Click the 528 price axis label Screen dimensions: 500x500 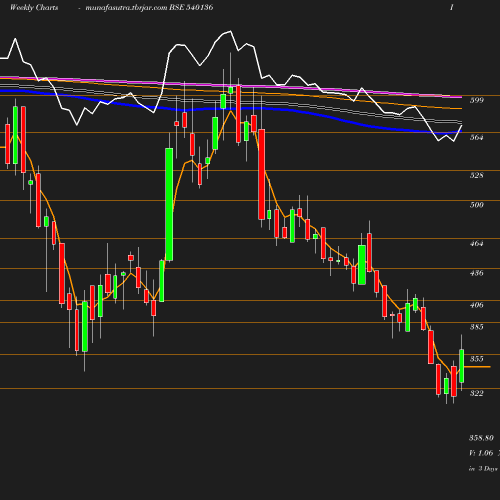pos(476,175)
